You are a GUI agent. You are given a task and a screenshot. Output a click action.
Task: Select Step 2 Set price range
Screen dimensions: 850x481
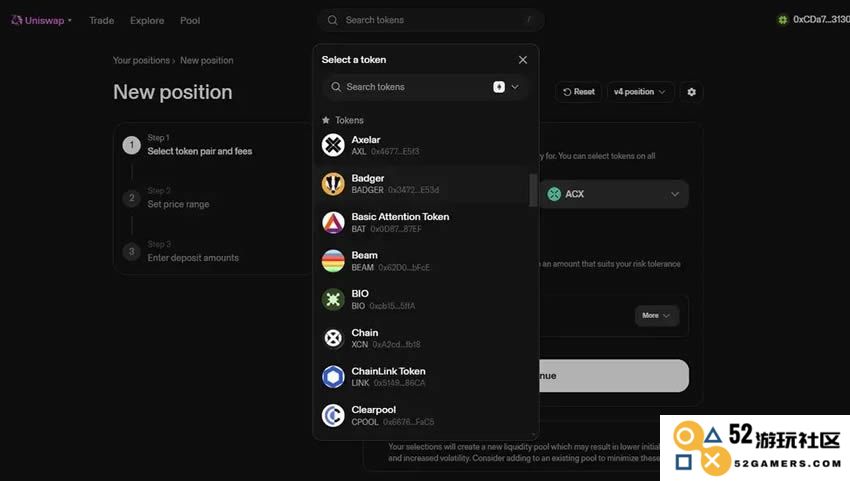[166, 198]
